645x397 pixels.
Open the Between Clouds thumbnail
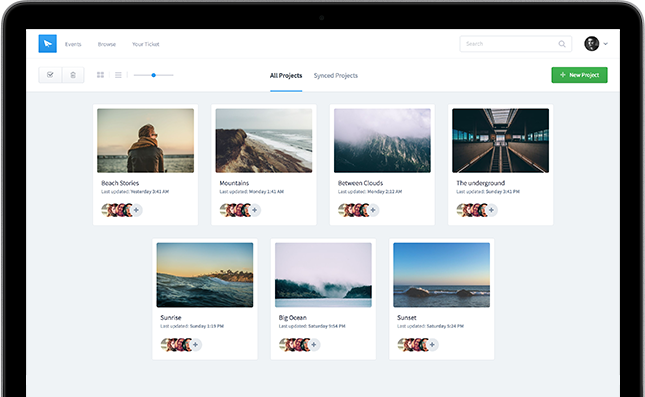click(382, 141)
